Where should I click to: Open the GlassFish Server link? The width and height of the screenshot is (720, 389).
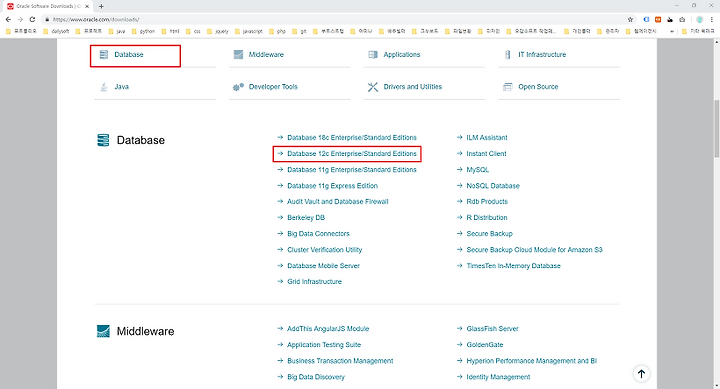click(492, 328)
